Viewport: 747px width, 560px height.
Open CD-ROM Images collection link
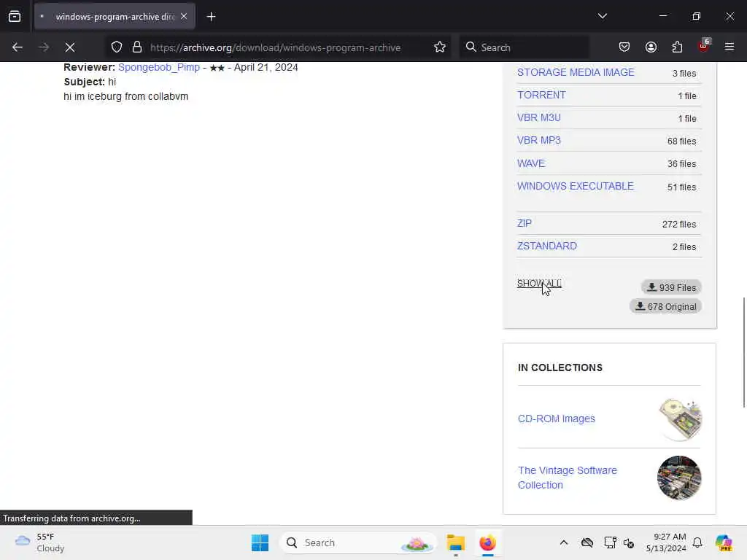(556, 419)
